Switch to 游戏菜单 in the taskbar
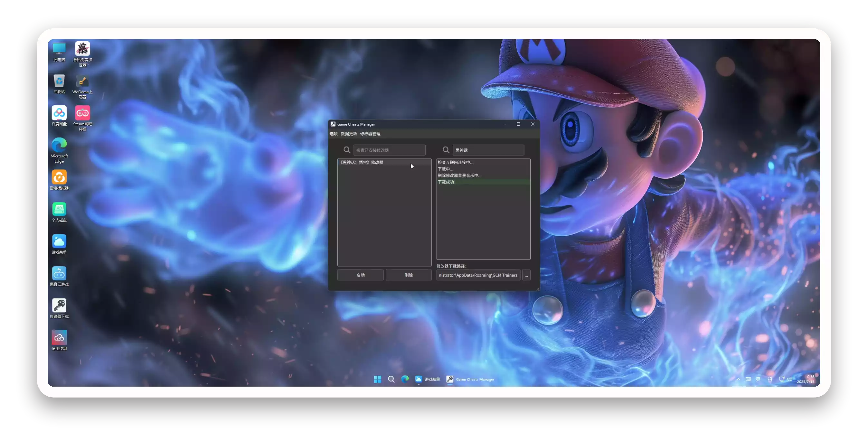The width and height of the screenshot is (868, 443). click(x=427, y=379)
